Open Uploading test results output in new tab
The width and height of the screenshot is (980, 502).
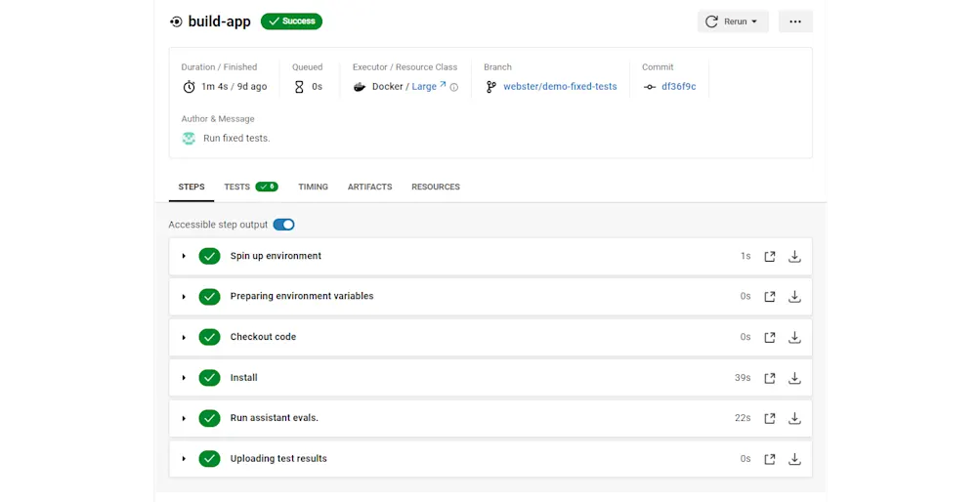(x=769, y=459)
